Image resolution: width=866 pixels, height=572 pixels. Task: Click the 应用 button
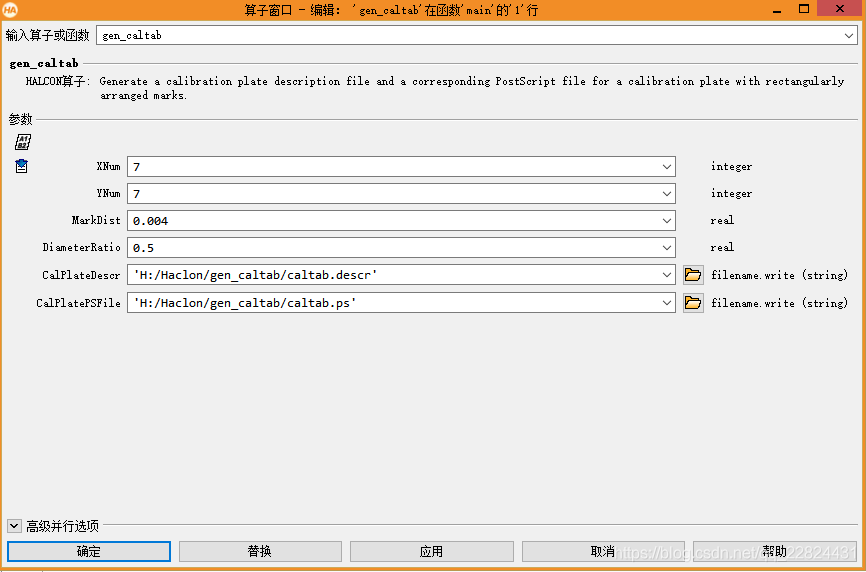(431, 551)
